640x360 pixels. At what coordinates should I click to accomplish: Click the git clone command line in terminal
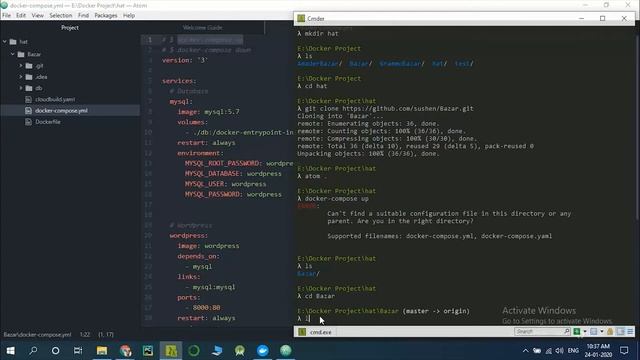point(389,109)
